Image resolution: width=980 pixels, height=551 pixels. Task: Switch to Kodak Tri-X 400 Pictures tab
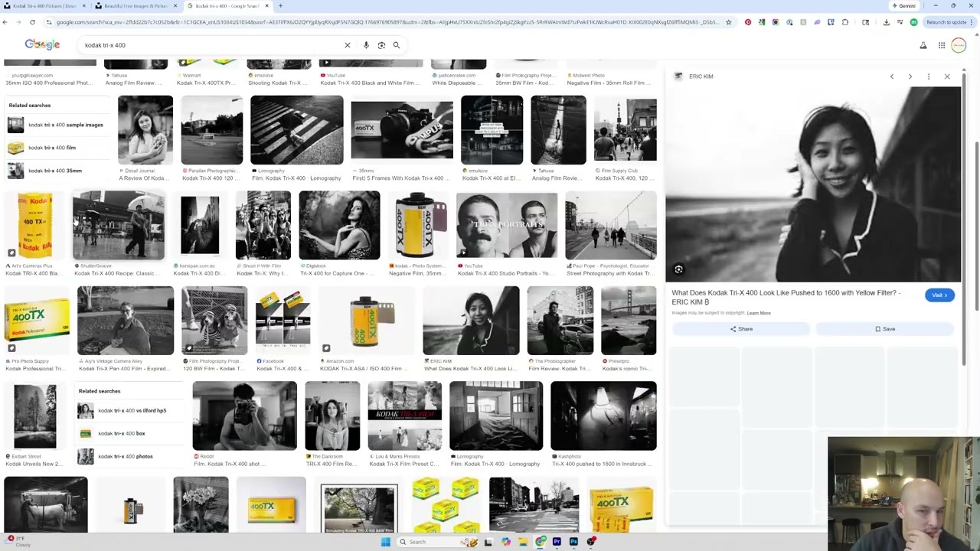click(x=44, y=6)
